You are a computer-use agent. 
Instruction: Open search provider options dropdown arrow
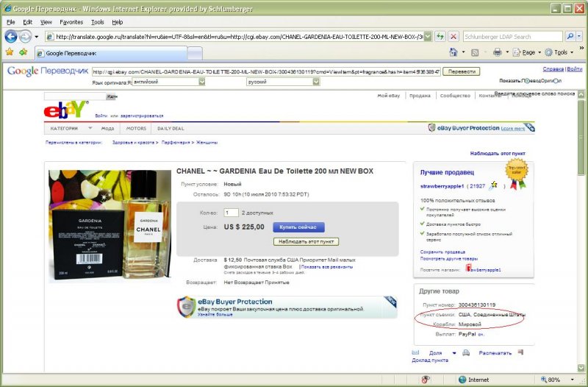(579, 36)
